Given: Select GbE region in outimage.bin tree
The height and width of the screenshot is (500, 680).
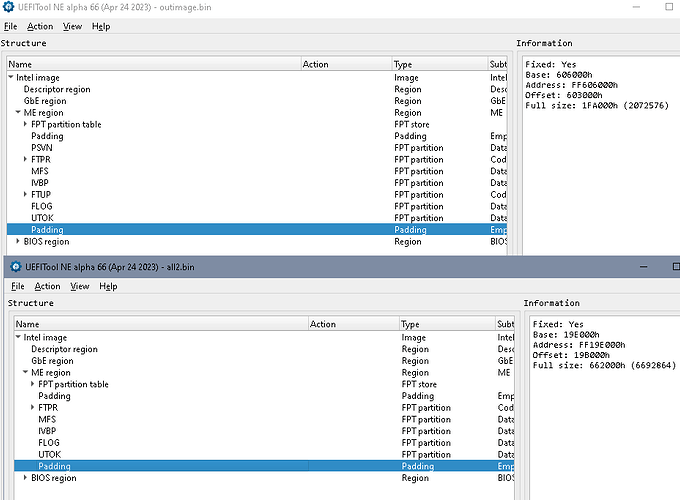Looking at the screenshot, I should coord(45,101).
